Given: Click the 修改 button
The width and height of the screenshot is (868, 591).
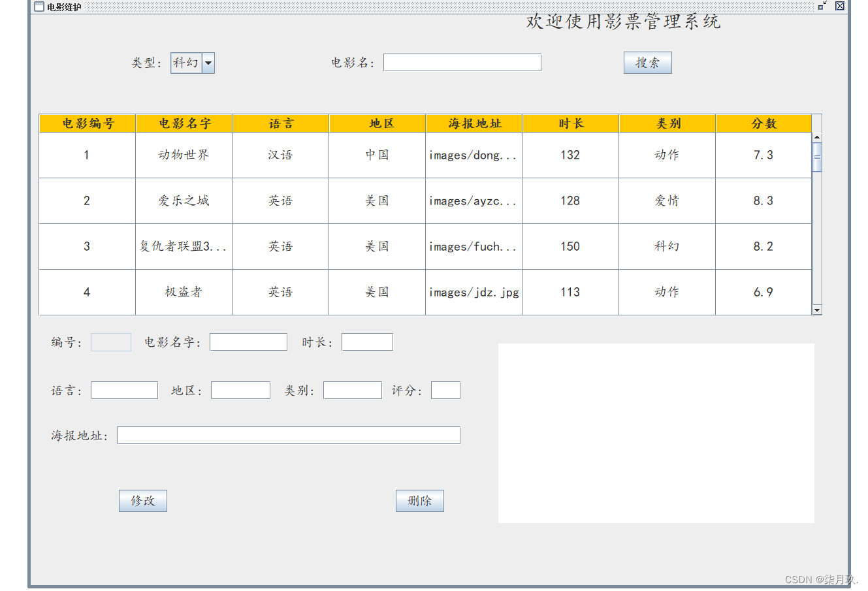Looking at the screenshot, I should point(143,501).
